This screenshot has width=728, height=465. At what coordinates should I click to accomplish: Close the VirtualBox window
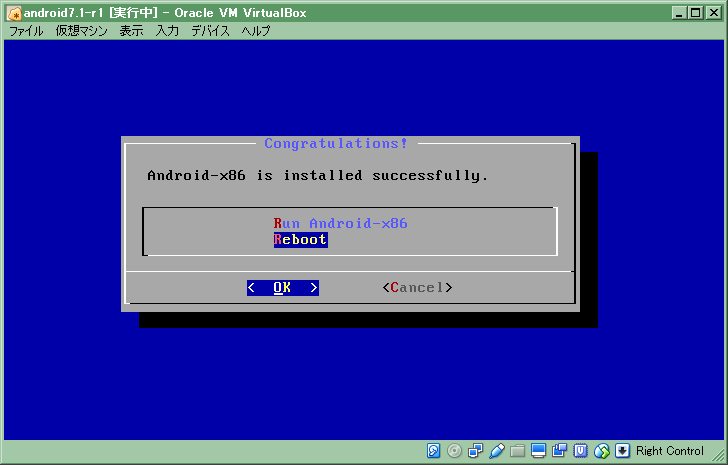(713, 13)
